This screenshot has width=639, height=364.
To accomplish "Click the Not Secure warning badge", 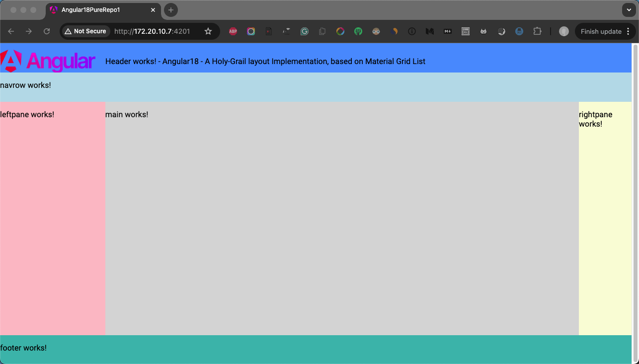I will click(x=85, y=31).
